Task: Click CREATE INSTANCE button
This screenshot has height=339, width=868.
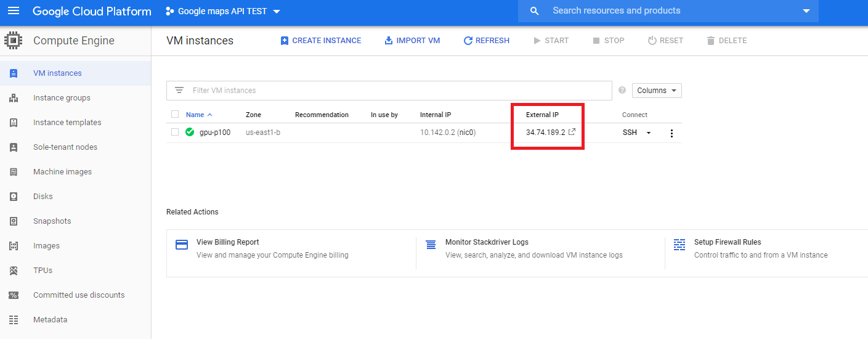Action: click(320, 41)
